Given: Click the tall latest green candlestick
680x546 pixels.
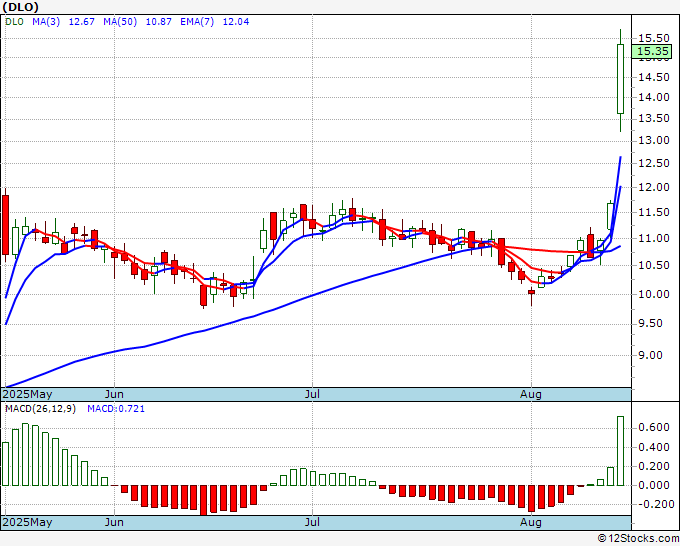Looking at the screenshot, I should 621,79.
